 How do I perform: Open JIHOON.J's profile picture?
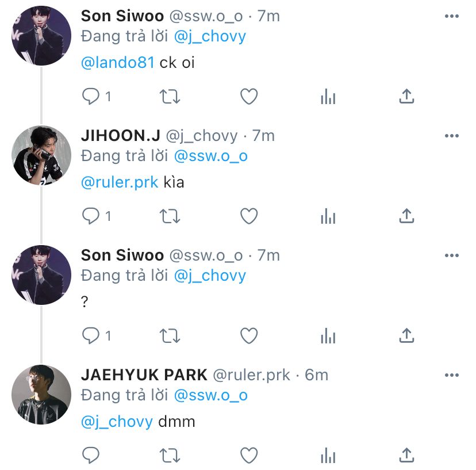tap(41, 155)
